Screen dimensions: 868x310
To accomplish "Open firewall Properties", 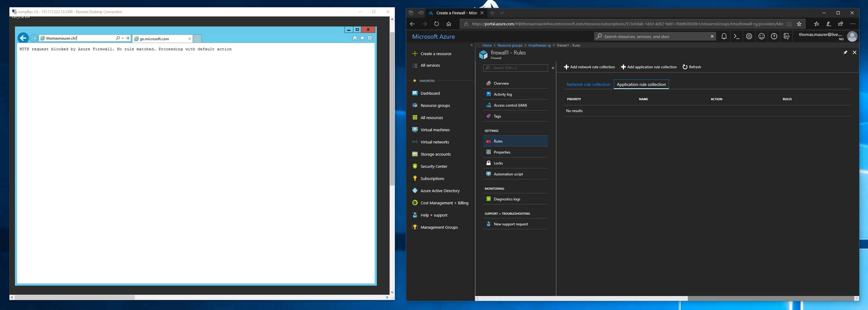I will coord(516,152).
